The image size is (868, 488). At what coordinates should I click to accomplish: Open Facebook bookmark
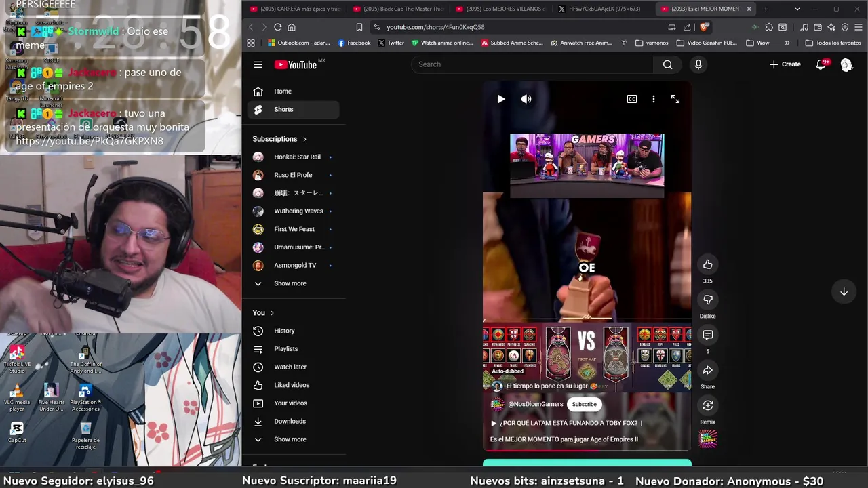point(354,43)
